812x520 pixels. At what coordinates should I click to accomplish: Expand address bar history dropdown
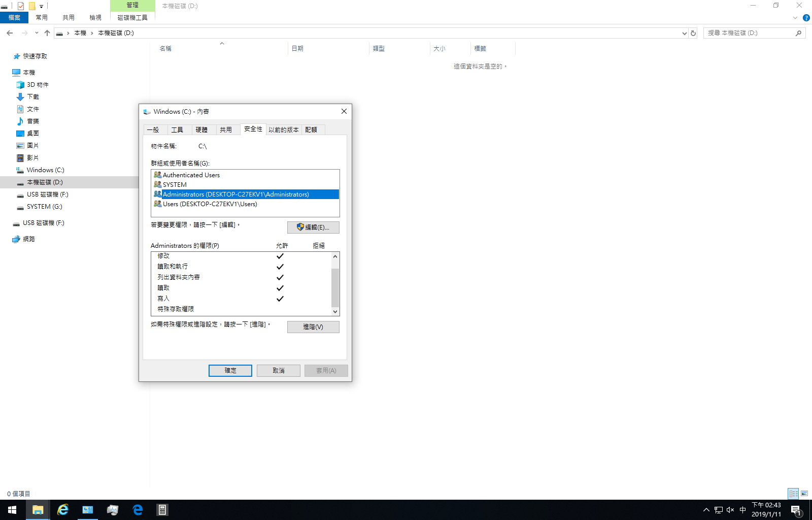click(x=684, y=33)
